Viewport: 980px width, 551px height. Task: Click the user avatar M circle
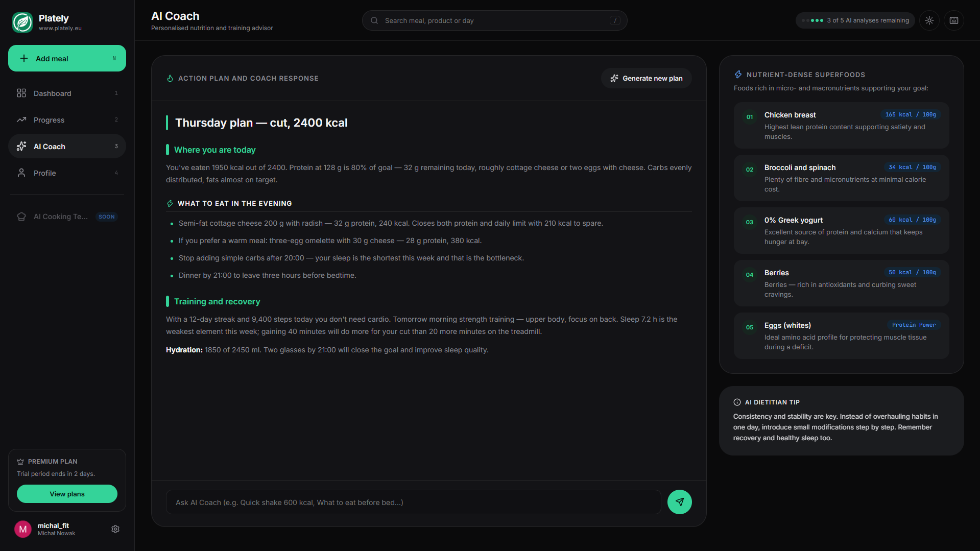click(x=23, y=529)
